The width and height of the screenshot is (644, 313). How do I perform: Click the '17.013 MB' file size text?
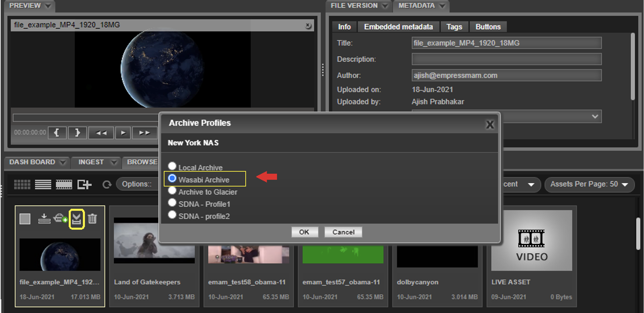coord(86,297)
